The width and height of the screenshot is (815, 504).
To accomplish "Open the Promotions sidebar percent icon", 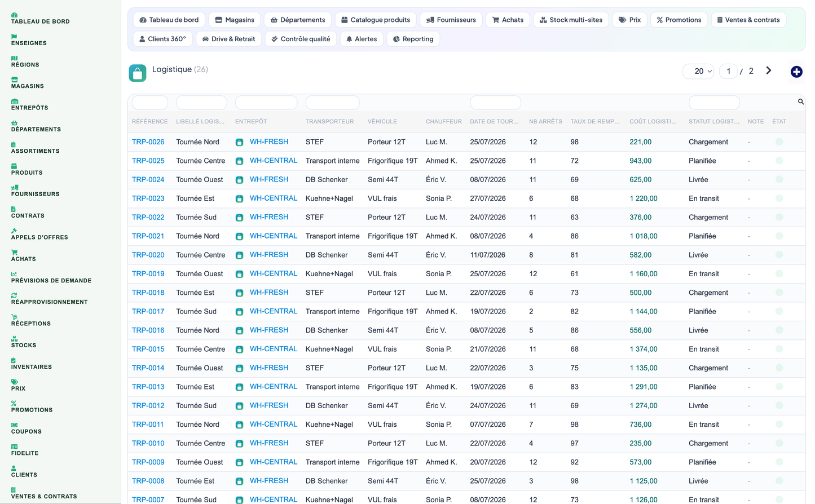I will pos(14,404).
